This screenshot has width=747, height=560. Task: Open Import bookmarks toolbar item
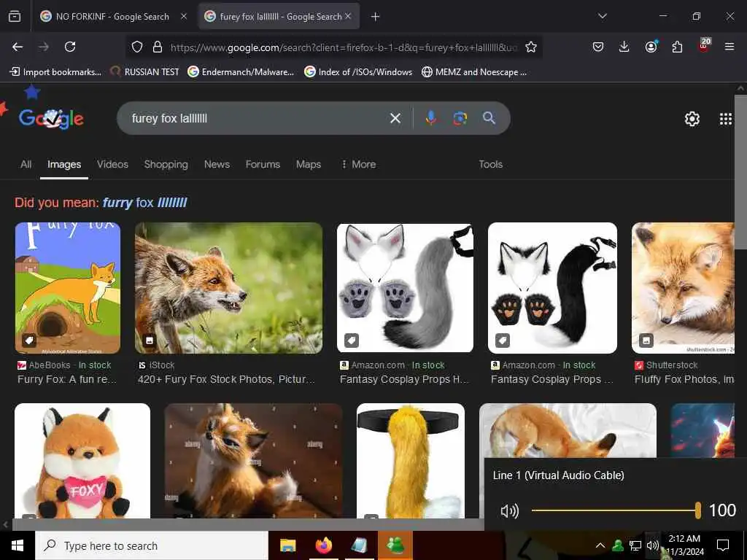pos(55,72)
